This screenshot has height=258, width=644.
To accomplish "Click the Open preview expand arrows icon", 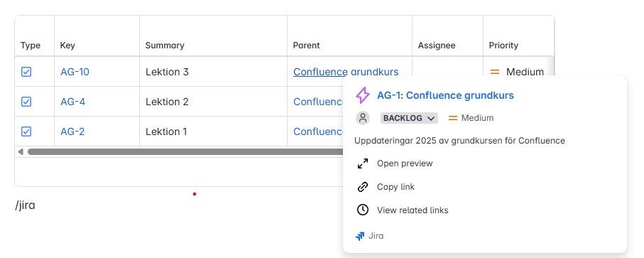I will click(363, 163).
